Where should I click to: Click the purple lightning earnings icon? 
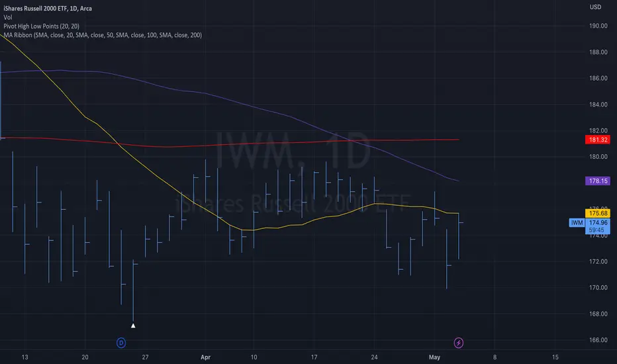tap(458, 343)
